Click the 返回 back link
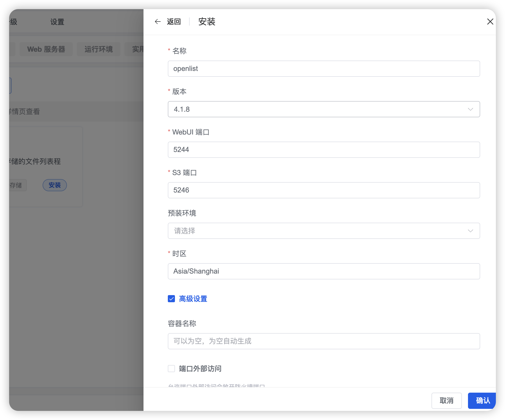Screen dimensions: 505x420 (174, 22)
